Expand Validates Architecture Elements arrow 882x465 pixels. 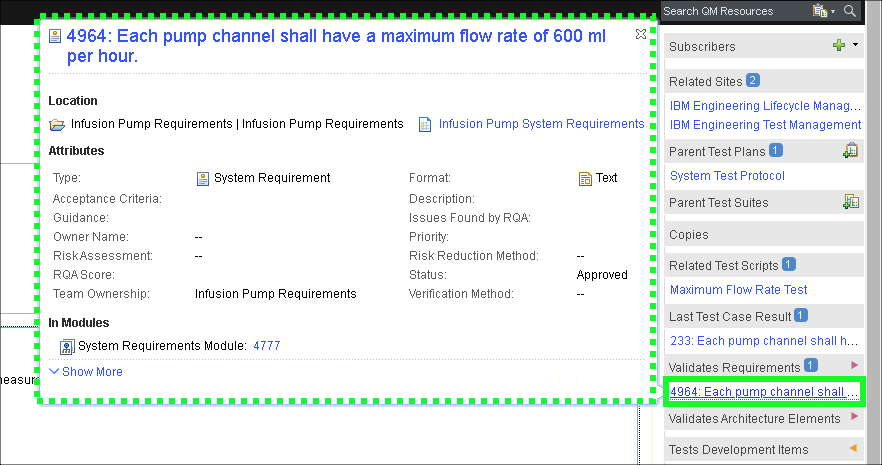click(854, 417)
